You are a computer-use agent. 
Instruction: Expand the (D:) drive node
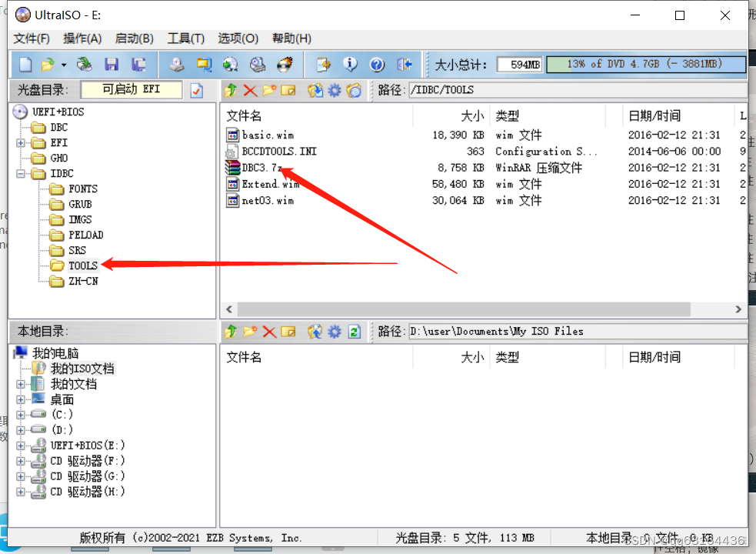click(20, 430)
